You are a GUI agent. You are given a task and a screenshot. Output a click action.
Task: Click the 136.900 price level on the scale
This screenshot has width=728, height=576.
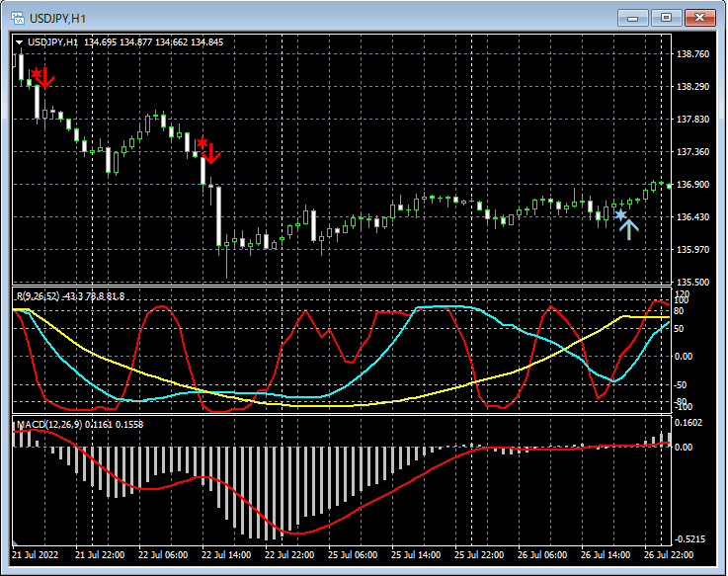click(x=692, y=185)
